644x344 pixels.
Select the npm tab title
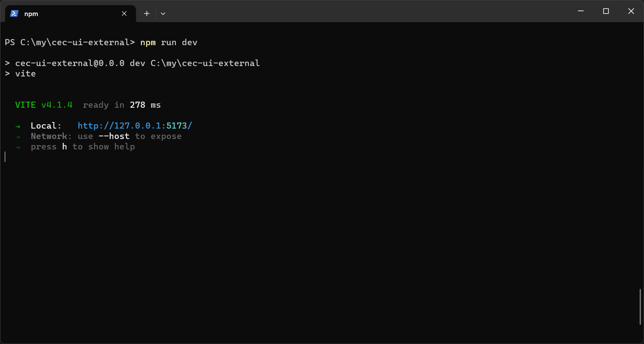pos(31,13)
